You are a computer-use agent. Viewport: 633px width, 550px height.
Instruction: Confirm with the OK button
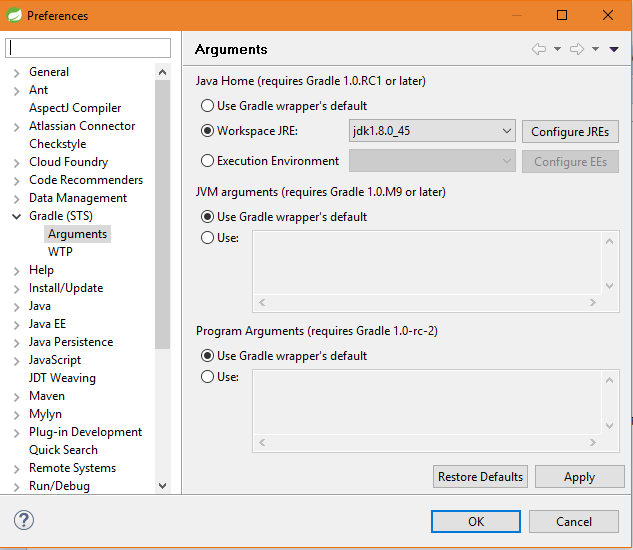(x=476, y=521)
